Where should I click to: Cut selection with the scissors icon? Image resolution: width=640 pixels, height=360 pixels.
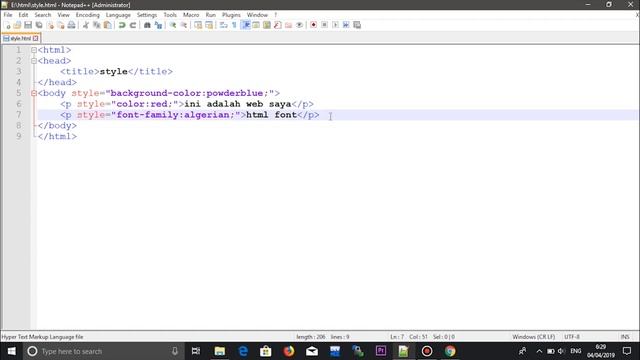tap(86, 25)
